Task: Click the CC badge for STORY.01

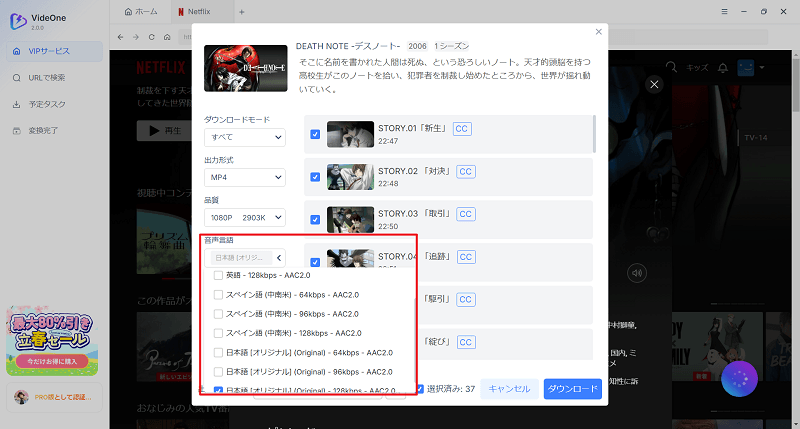Action: click(x=462, y=129)
